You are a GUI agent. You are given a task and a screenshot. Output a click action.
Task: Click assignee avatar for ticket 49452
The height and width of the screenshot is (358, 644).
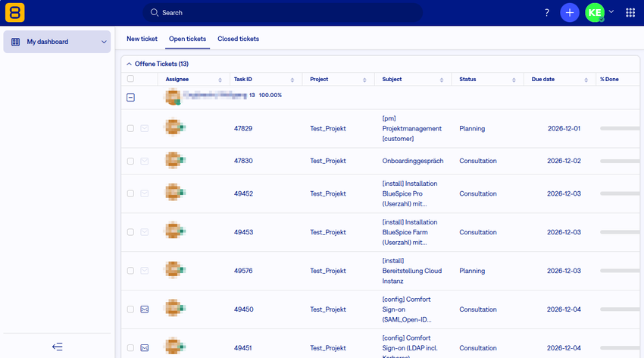coord(174,192)
